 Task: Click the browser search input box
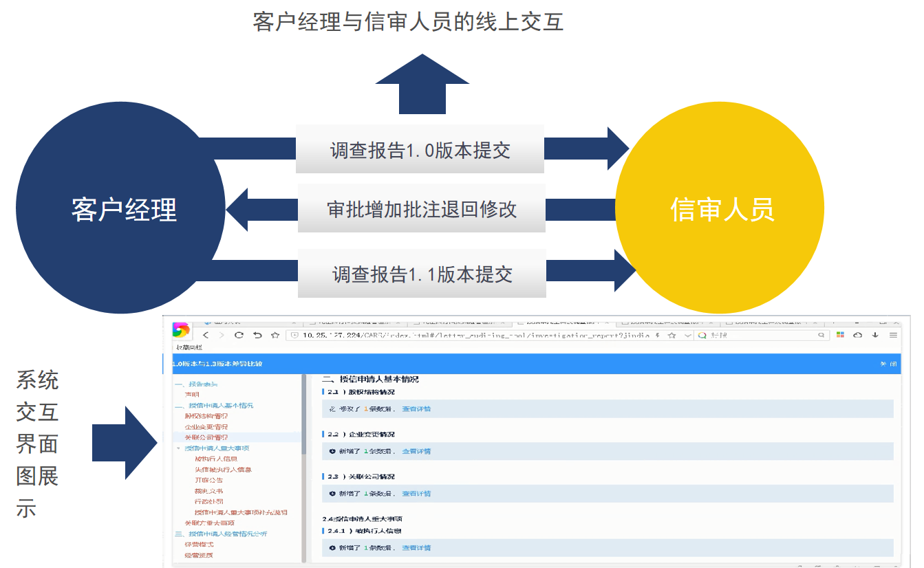point(762,336)
